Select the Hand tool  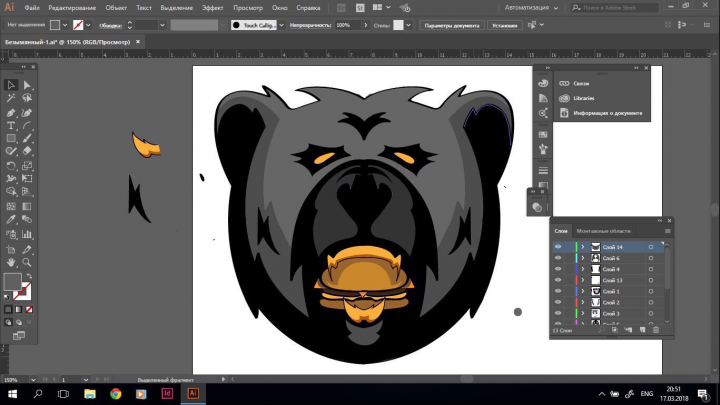[x=11, y=262]
